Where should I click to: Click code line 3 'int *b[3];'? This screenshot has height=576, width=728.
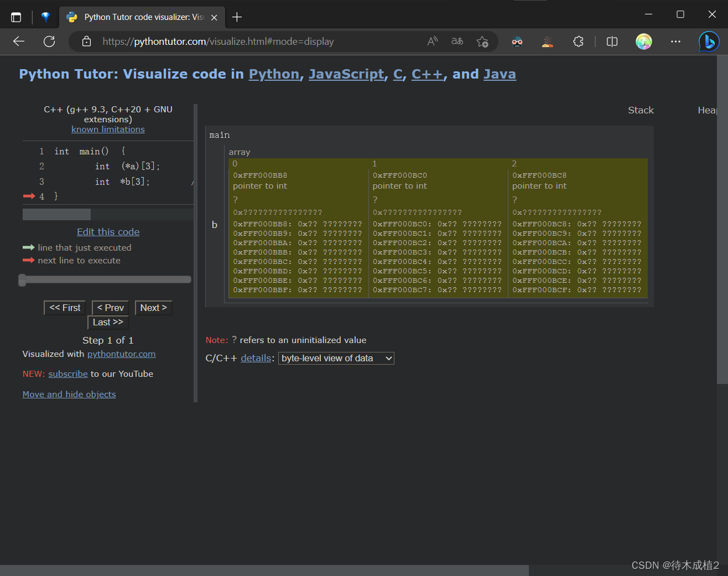click(x=122, y=181)
